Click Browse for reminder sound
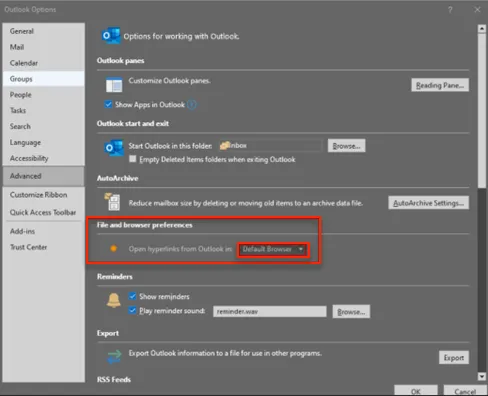This screenshot has width=488, height=396. pos(351,312)
